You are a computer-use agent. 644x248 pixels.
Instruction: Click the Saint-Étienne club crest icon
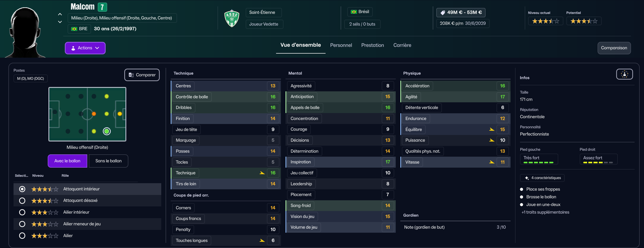[x=232, y=18]
